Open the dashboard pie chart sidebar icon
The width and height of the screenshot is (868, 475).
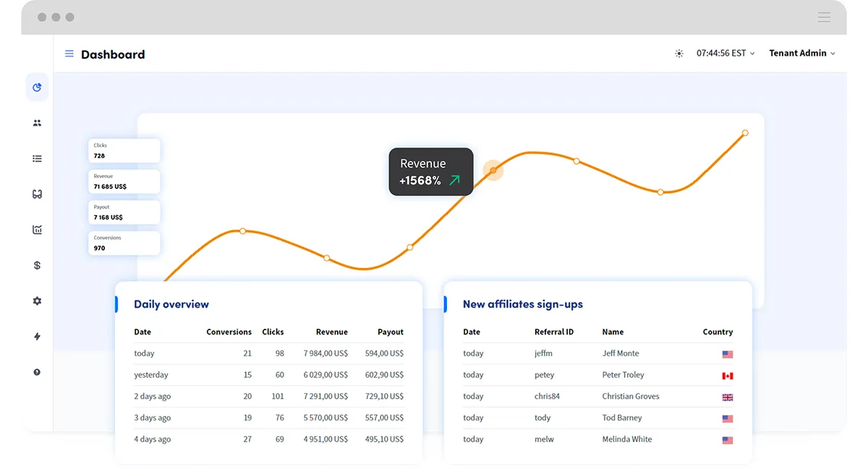[x=37, y=88]
